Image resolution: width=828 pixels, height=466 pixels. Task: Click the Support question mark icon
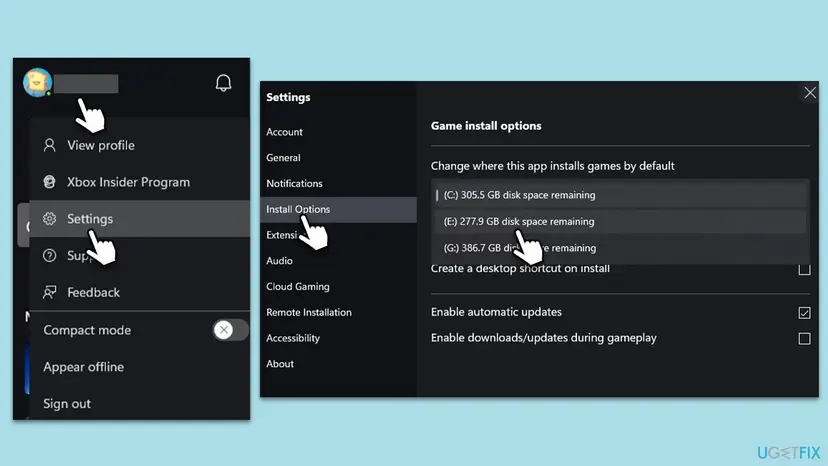pos(50,256)
